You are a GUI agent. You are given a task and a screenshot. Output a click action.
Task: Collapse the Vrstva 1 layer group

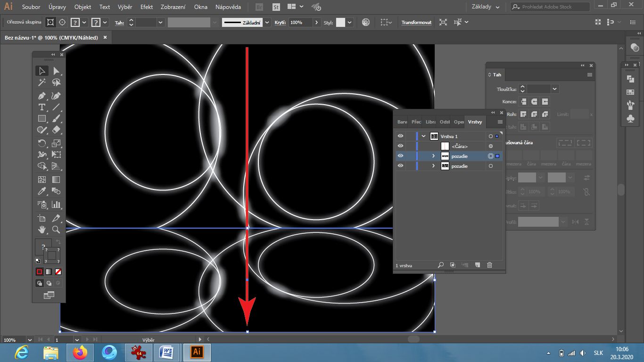[x=423, y=136]
